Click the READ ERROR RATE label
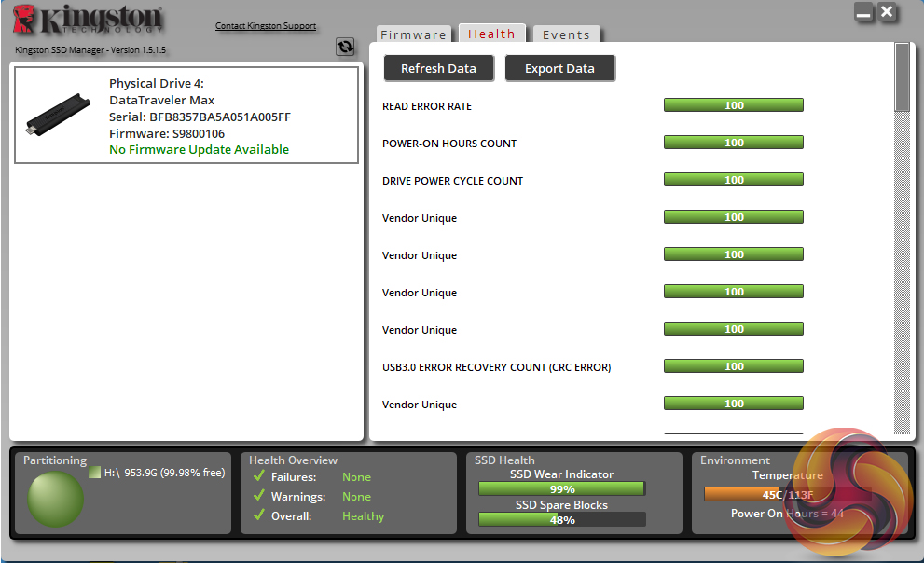 click(x=427, y=106)
